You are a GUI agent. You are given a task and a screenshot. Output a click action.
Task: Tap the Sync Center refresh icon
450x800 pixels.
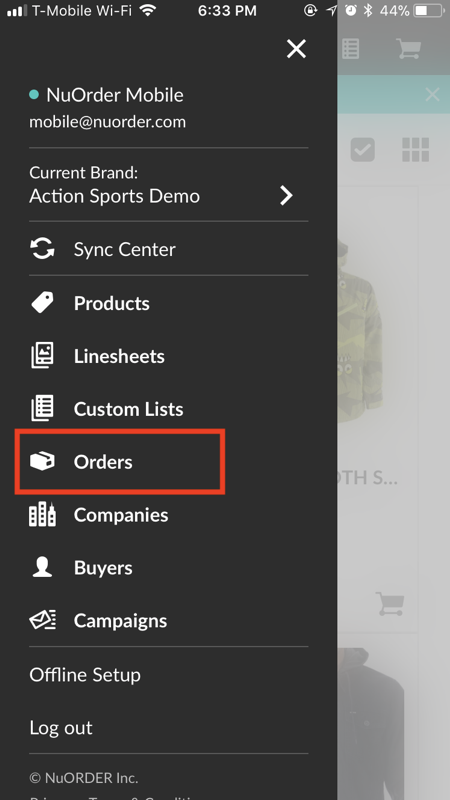tap(42, 249)
